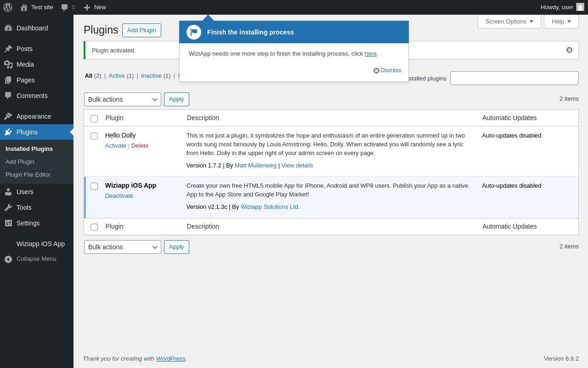Click the comments bubble icon in admin bar
Image resolution: width=588 pixels, height=368 pixels.
[65, 7]
